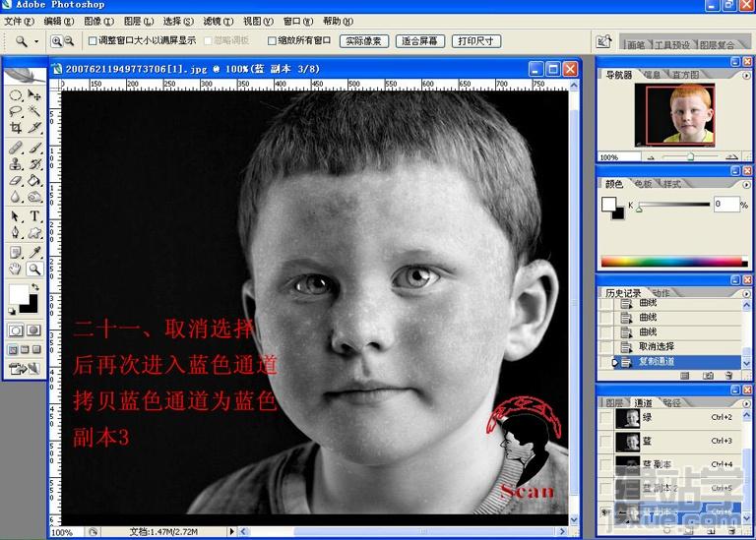The image size is (756, 540).
Task: Select the Eyedropper tool
Action: click(x=33, y=253)
